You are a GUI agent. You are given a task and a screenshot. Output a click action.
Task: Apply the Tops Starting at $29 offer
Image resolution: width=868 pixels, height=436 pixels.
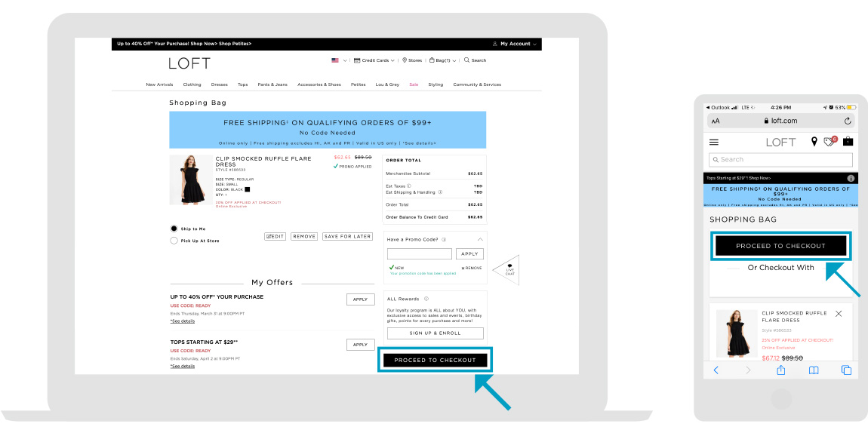pos(360,345)
